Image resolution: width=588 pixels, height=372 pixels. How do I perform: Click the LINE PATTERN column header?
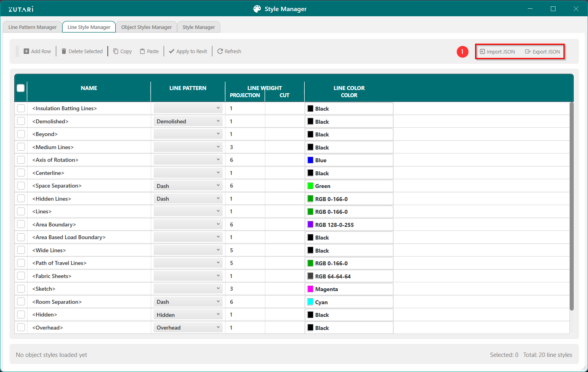point(188,88)
